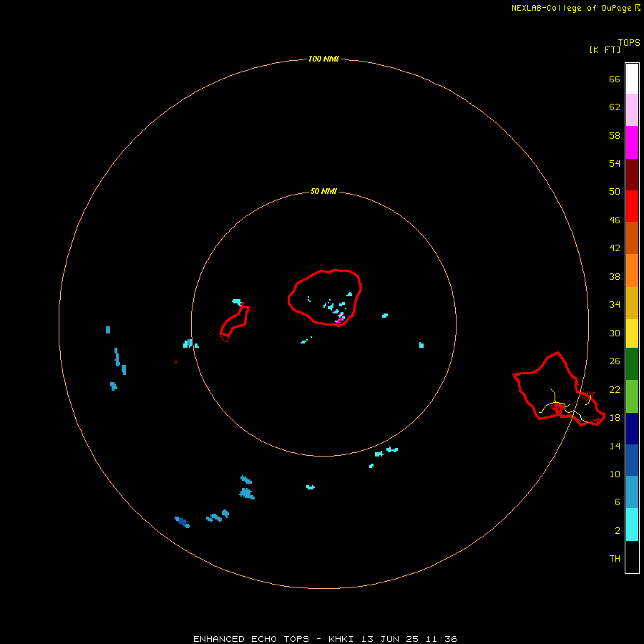644x644 pixels.
Task: Click the '54' scale label
Action: 615,163
